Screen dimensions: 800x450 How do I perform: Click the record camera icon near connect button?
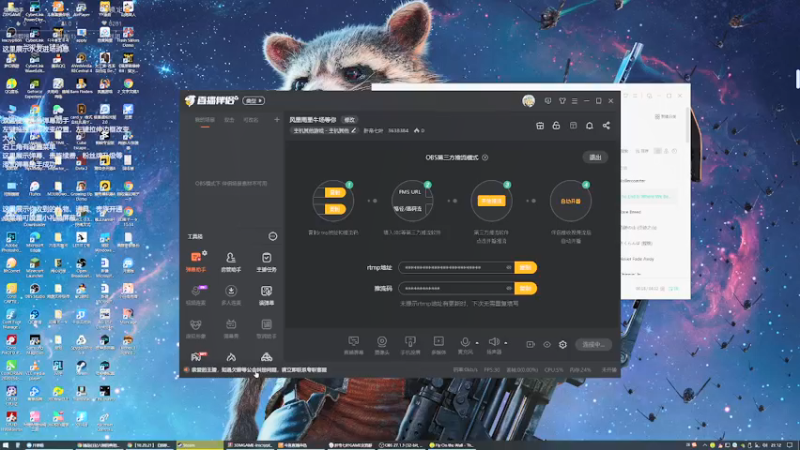[x=530, y=344]
